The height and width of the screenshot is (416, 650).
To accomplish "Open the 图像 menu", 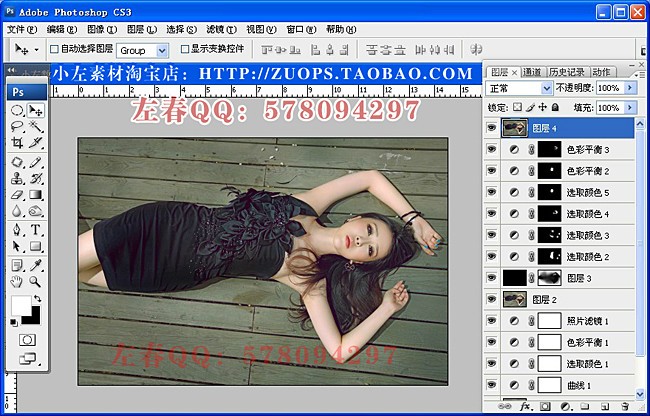I will [102, 29].
